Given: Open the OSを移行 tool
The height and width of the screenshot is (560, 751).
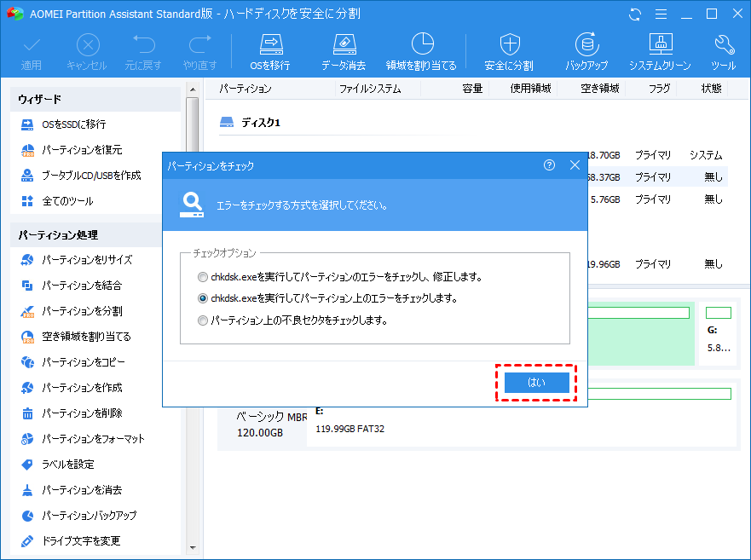Looking at the screenshot, I should 270,52.
